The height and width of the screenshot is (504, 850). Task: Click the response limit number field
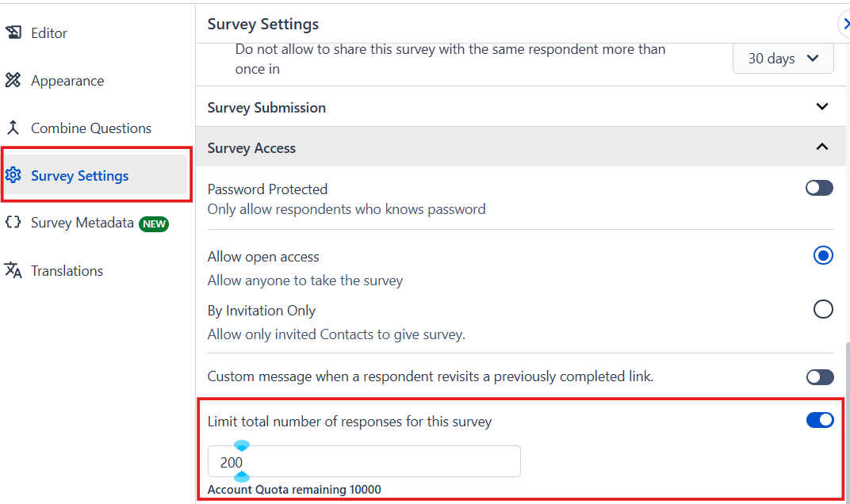363,461
